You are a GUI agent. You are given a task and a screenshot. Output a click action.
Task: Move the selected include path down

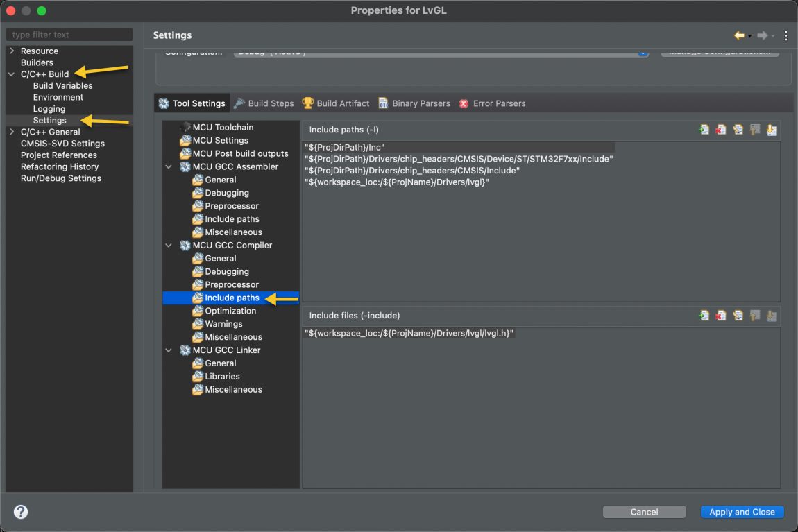tap(772, 129)
